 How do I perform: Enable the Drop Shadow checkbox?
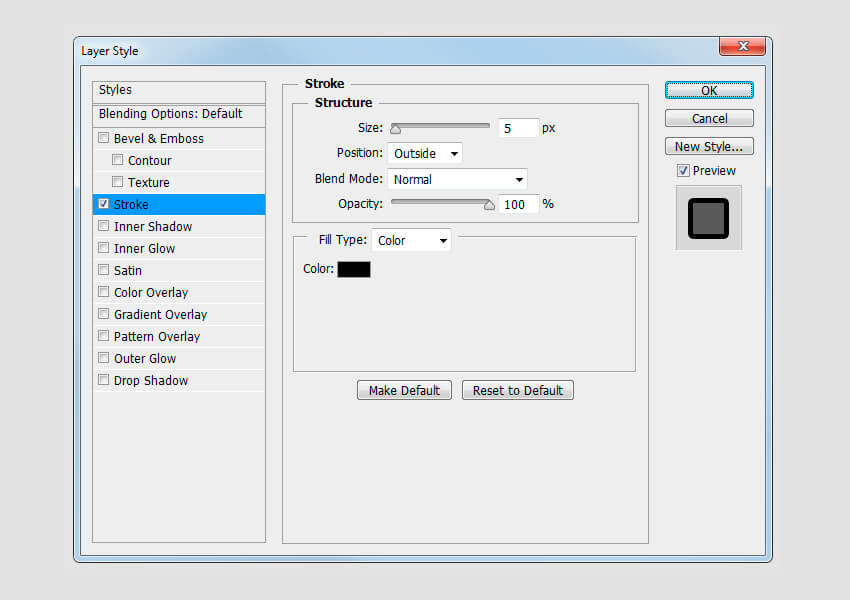pos(104,380)
